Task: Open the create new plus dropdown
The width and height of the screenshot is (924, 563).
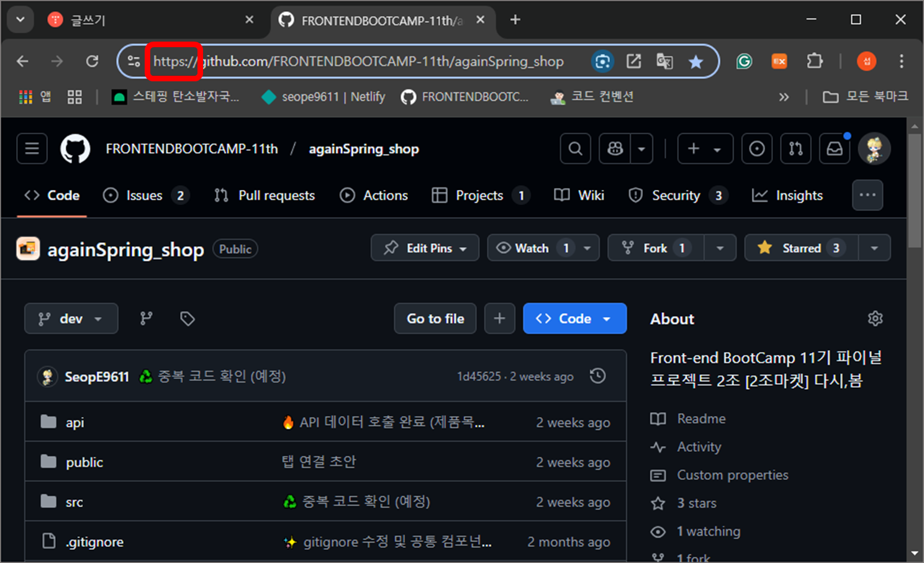Action: (705, 149)
